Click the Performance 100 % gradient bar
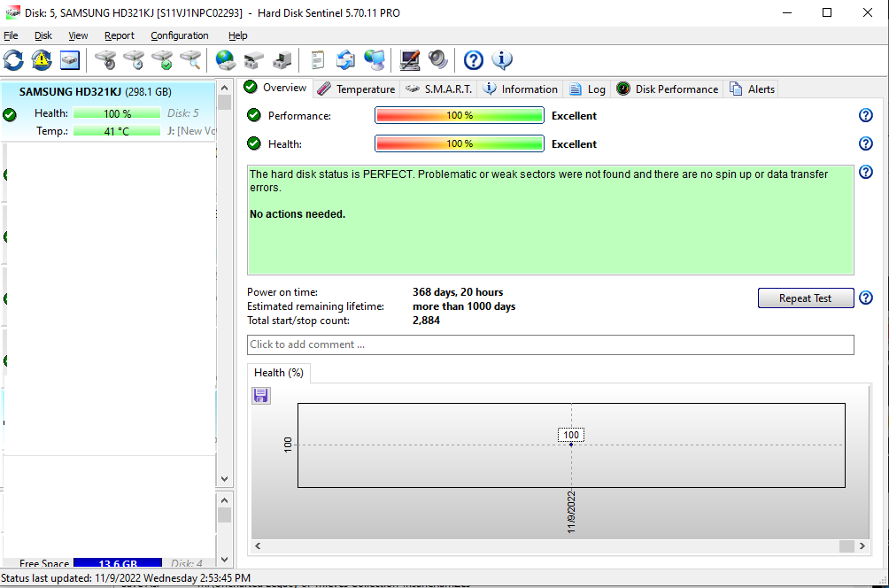Viewport: 889px width, 588px height. (x=460, y=115)
